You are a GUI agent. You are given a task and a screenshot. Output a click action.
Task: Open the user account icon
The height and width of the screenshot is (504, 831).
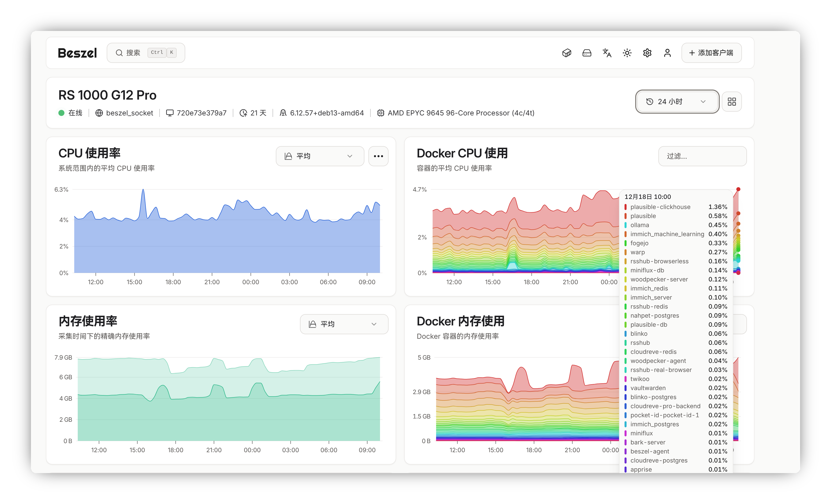667,53
